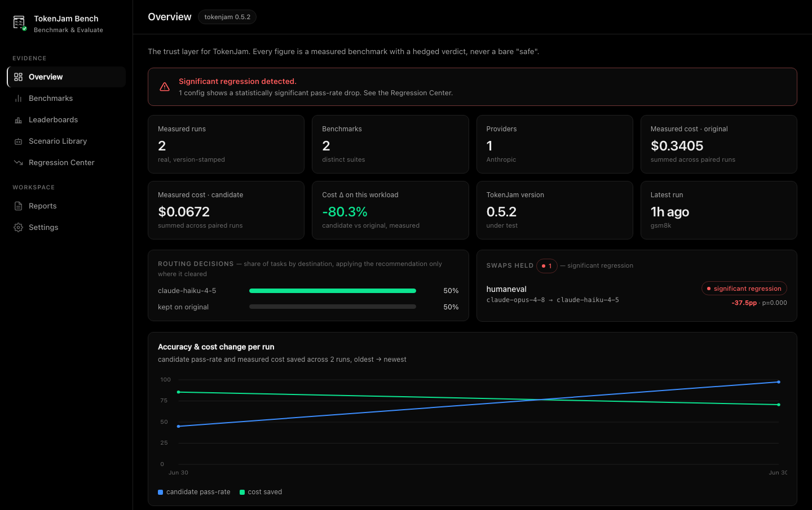Click the Benchmarks bar-chart icon

coord(19,99)
